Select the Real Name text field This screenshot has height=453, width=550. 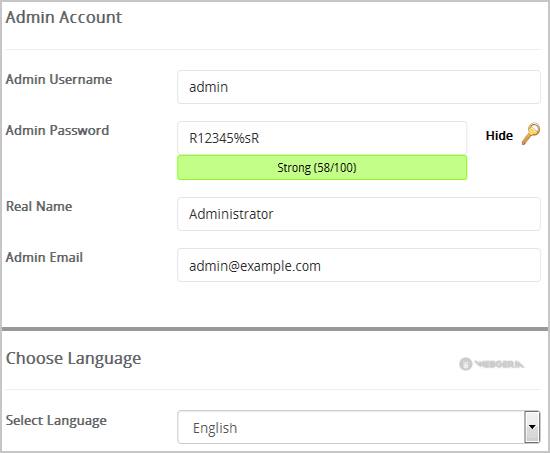tap(359, 214)
